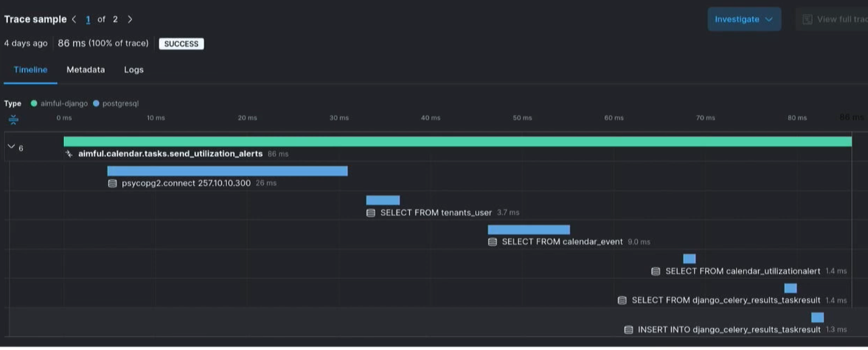This screenshot has height=350, width=868.
Task: Click database icon next to psycopg2.connect span
Action: coord(112,183)
